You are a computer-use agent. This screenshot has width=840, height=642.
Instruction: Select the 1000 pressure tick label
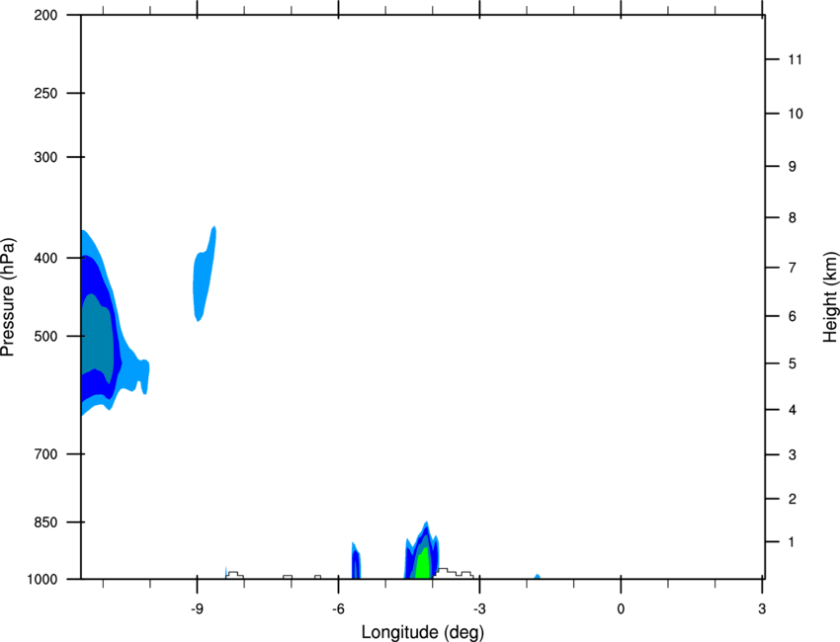[42, 580]
